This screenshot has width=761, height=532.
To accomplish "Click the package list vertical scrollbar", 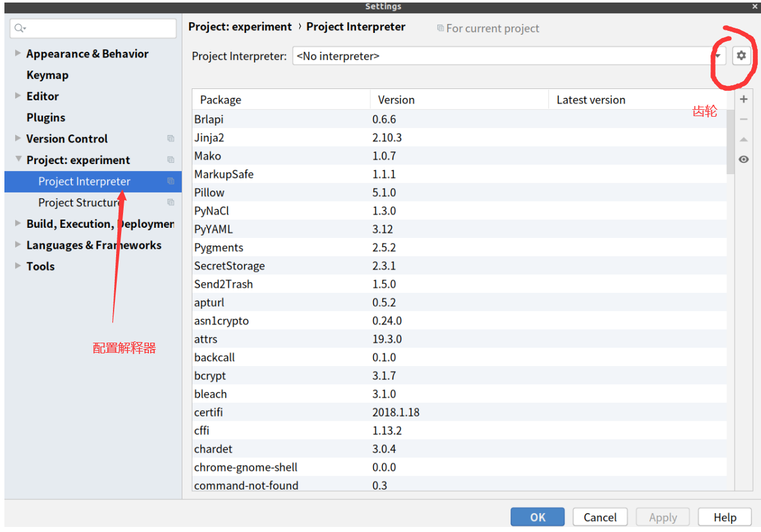I will tap(730, 142).
